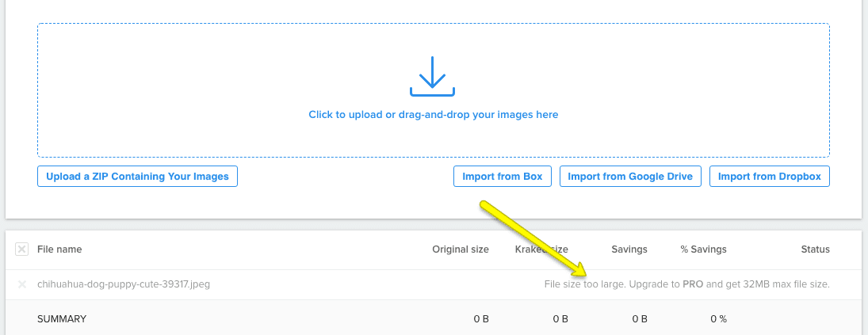Select the Original size column header
This screenshot has width=868, height=335.
tap(461, 249)
